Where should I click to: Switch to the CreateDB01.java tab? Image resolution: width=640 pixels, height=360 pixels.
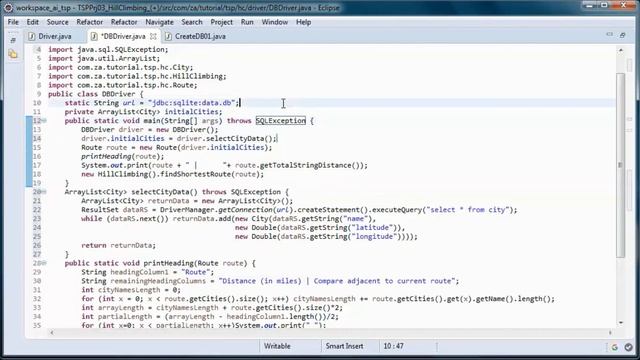click(x=200, y=36)
